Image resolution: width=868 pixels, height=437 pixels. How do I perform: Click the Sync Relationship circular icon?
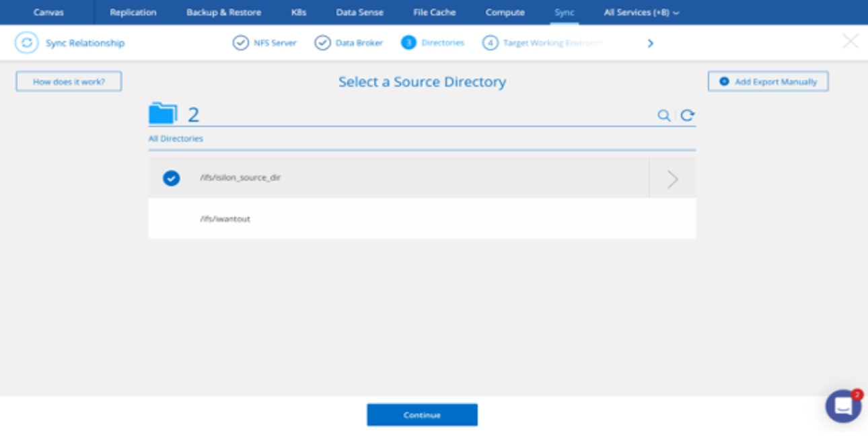click(x=27, y=43)
